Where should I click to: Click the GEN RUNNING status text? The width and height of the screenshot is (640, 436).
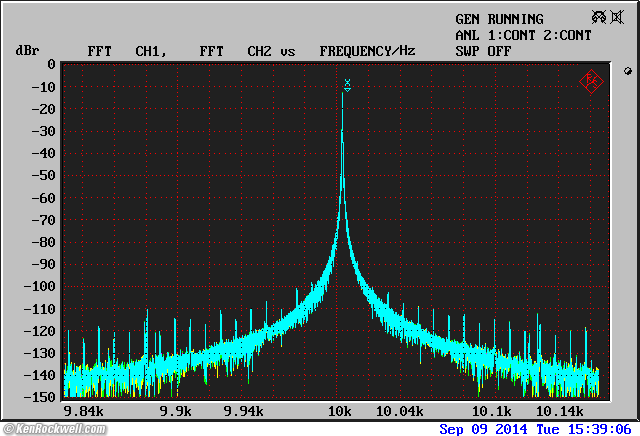499,19
